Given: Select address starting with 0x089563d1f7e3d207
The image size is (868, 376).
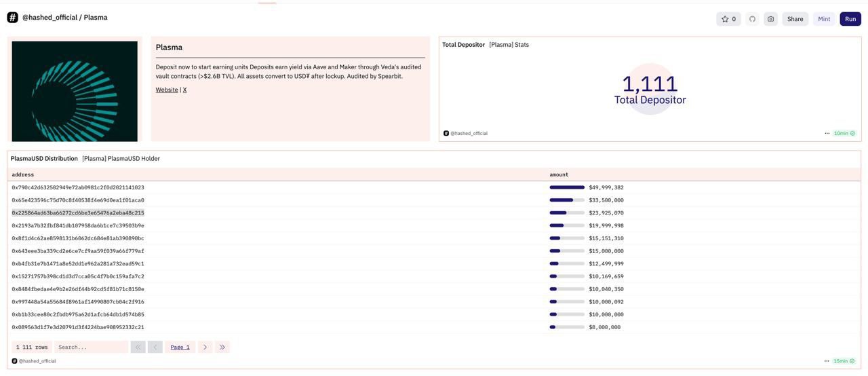Looking at the screenshot, I should pos(78,327).
